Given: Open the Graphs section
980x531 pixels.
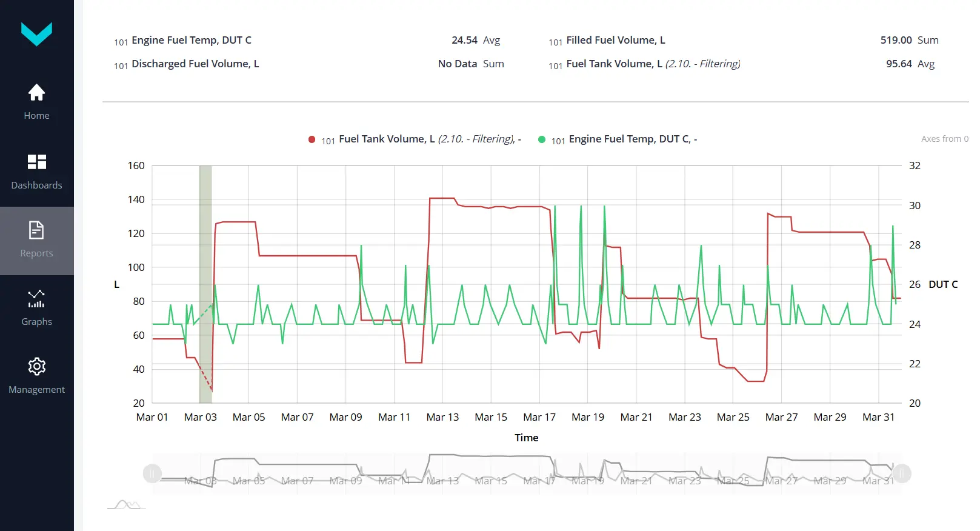Looking at the screenshot, I should pos(36,308).
